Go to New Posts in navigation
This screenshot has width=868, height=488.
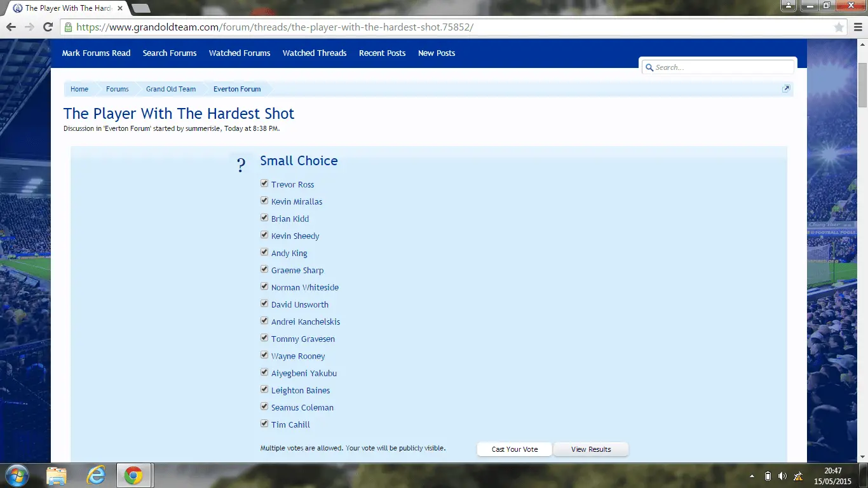(x=437, y=53)
